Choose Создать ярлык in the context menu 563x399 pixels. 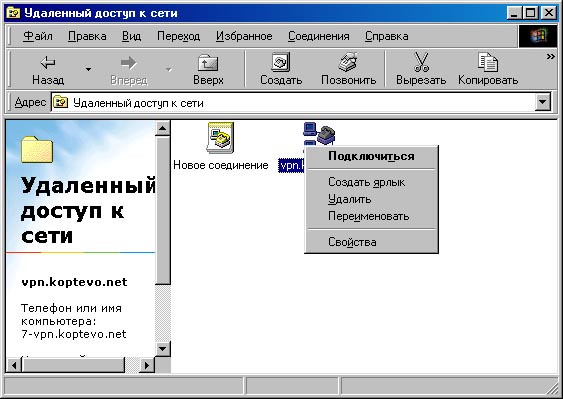[x=371, y=182]
